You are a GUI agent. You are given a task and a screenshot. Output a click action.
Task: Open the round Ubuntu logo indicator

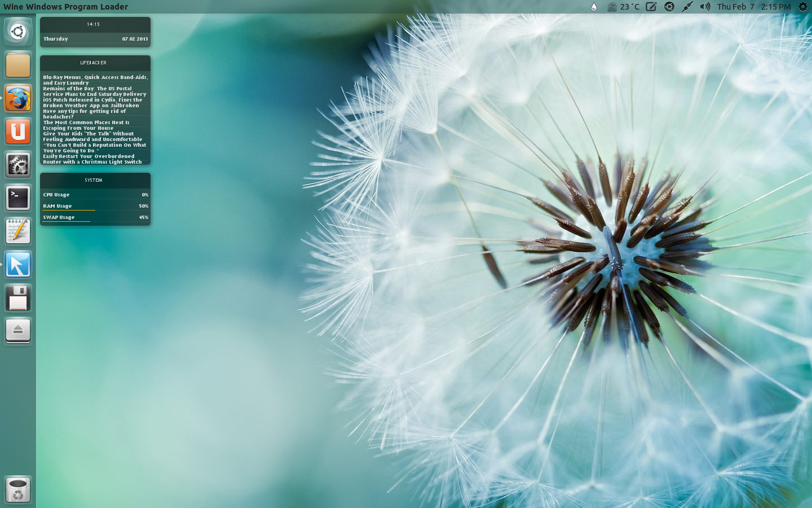[669, 7]
